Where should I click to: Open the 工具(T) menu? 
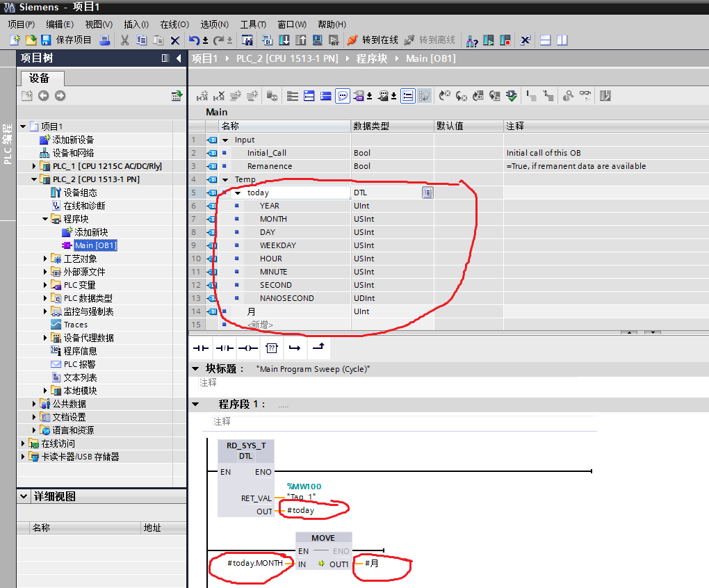pyautogui.click(x=253, y=24)
